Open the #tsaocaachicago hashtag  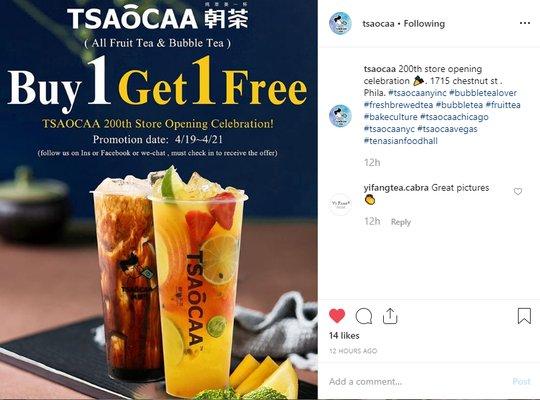click(x=454, y=117)
